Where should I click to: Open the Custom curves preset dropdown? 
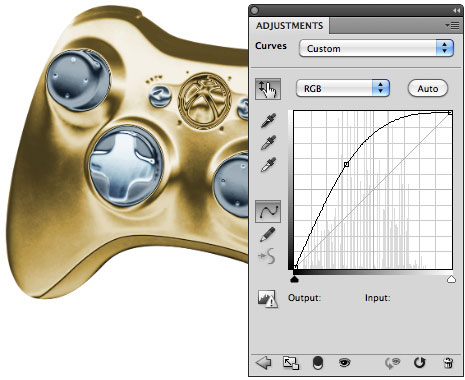point(376,48)
